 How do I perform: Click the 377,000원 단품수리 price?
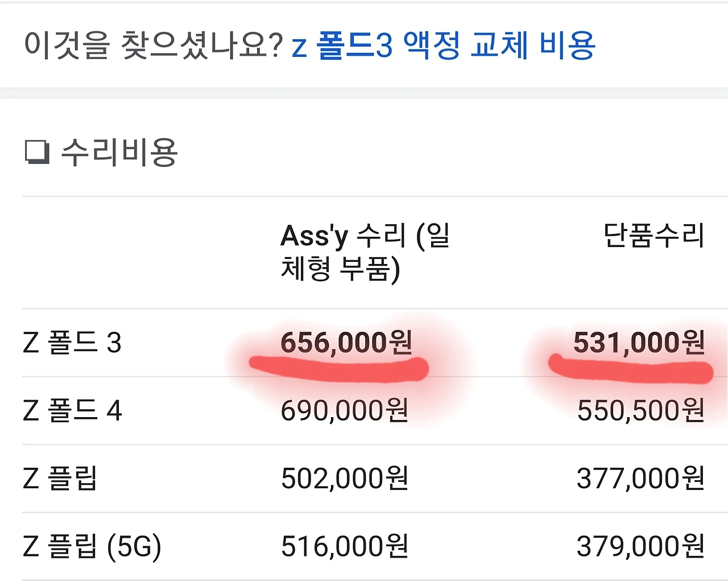[x=641, y=478]
